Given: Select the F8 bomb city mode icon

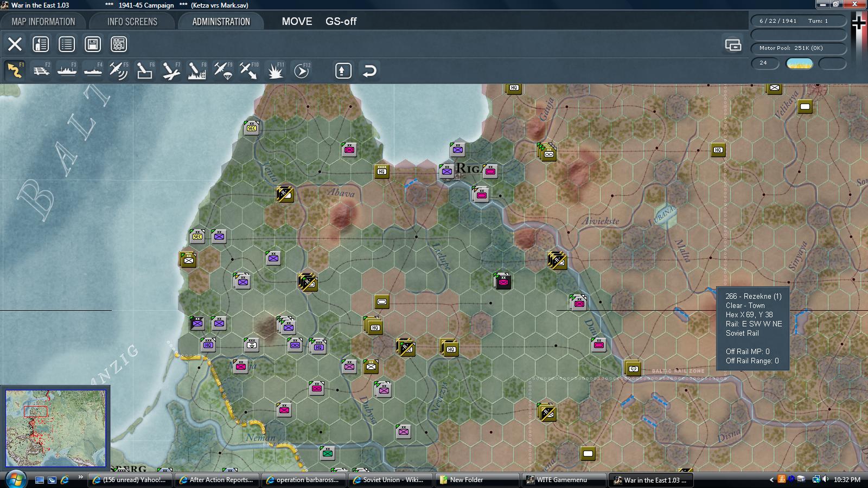Looking at the screenshot, I should point(197,70).
